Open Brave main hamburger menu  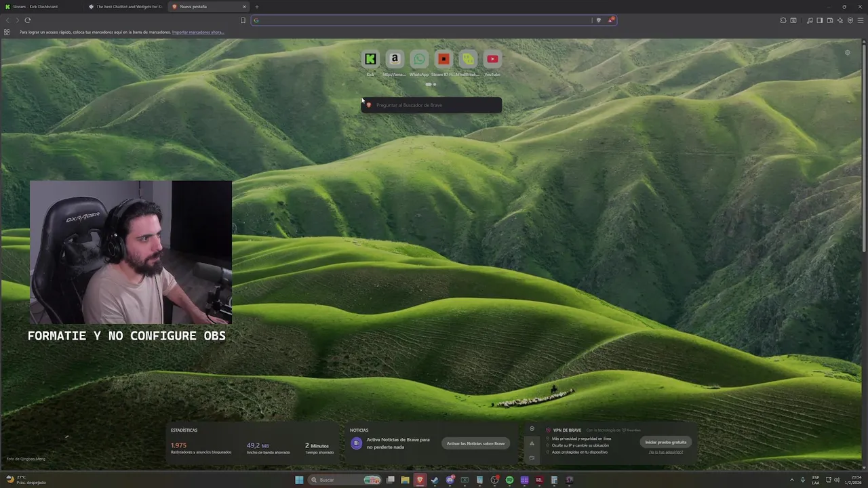point(861,20)
